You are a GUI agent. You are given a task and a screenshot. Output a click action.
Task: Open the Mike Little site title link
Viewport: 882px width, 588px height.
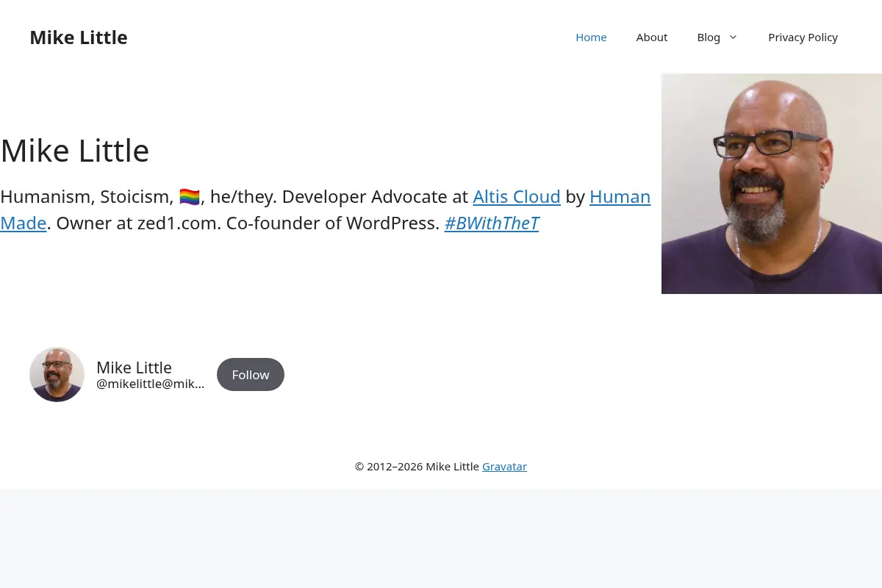(79, 37)
